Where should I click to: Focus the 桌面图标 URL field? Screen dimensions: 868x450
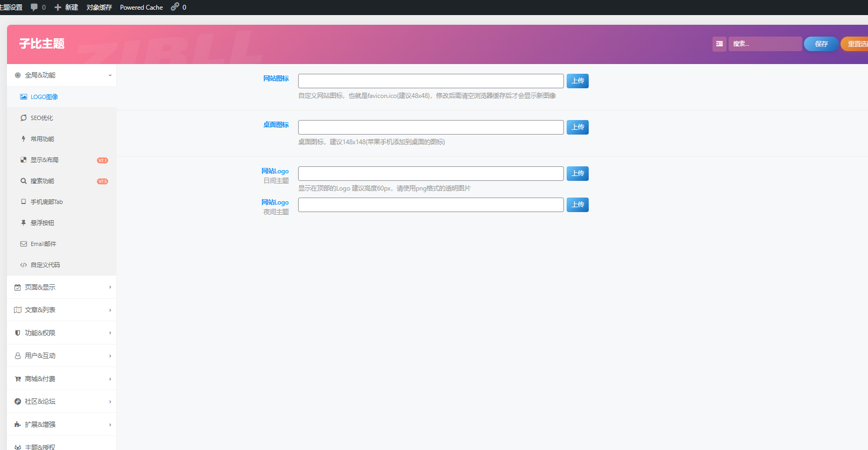(431, 127)
